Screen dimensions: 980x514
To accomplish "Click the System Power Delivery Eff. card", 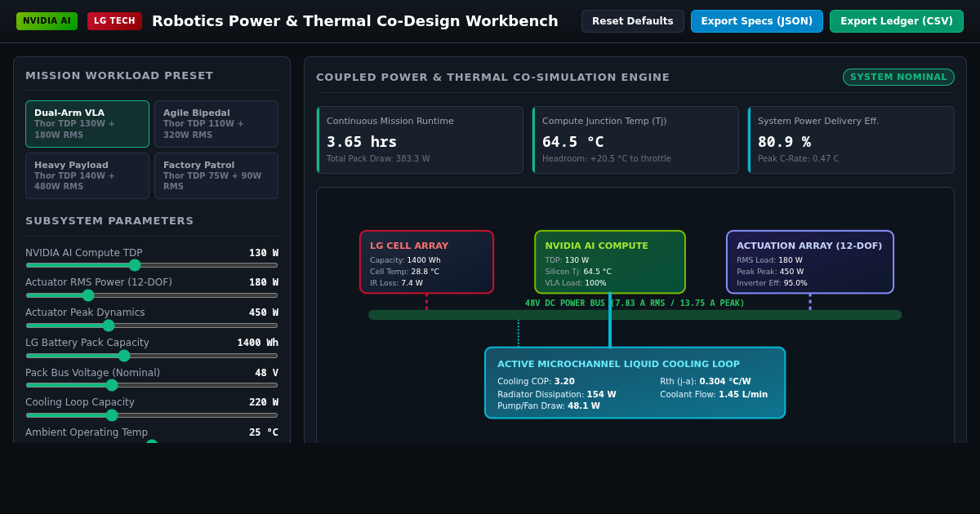I will 851,140.
